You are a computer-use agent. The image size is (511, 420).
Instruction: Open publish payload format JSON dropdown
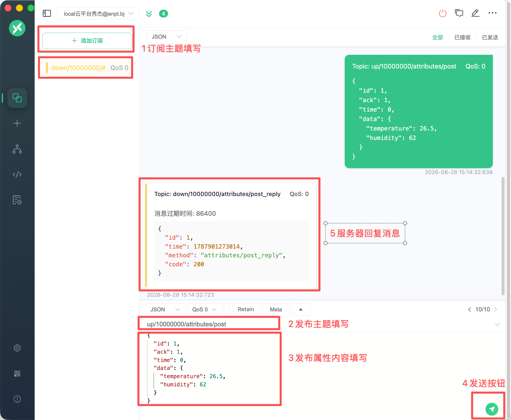pyautogui.click(x=165, y=309)
